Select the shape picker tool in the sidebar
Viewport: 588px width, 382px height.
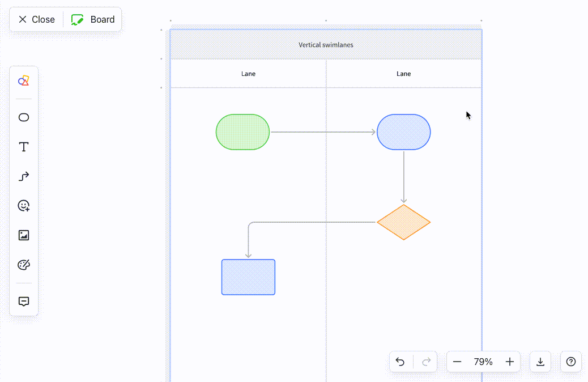tap(23, 80)
